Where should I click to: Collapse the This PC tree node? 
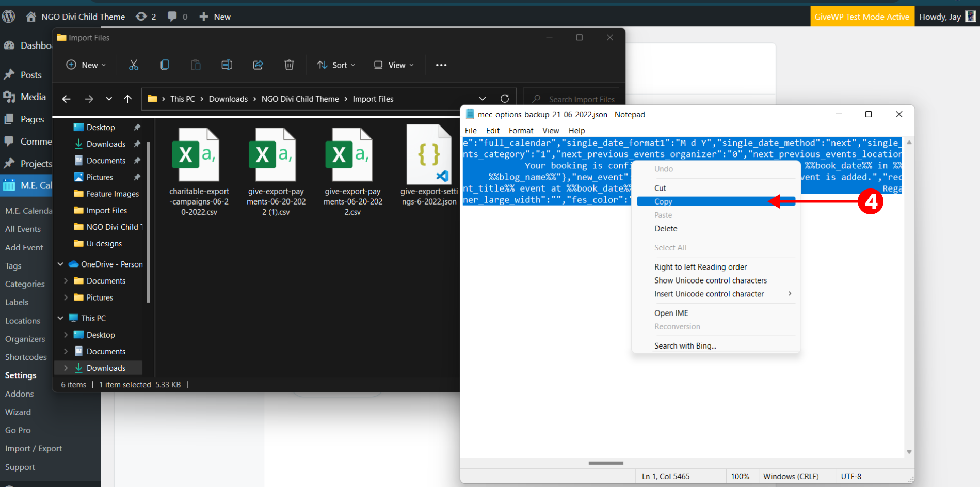[60, 318]
